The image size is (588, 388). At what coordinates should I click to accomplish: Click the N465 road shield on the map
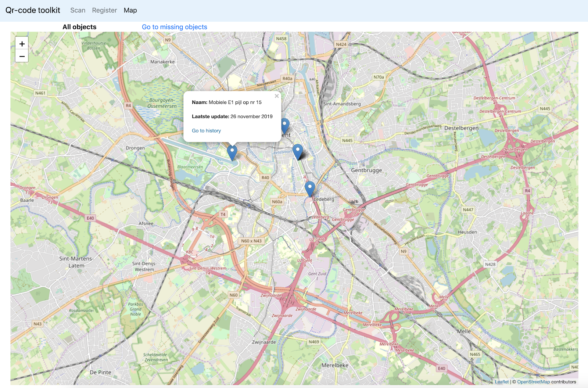pyautogui.click(x=475, y=354)
